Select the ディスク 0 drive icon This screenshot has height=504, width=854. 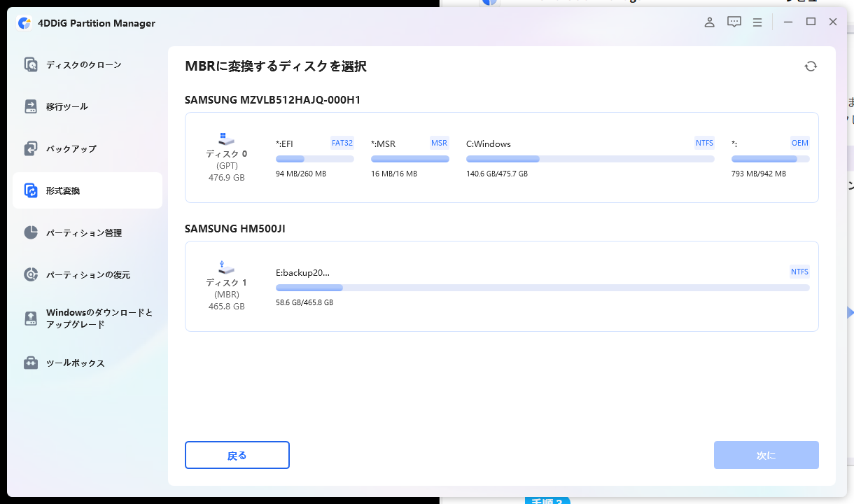click(226, 139)
